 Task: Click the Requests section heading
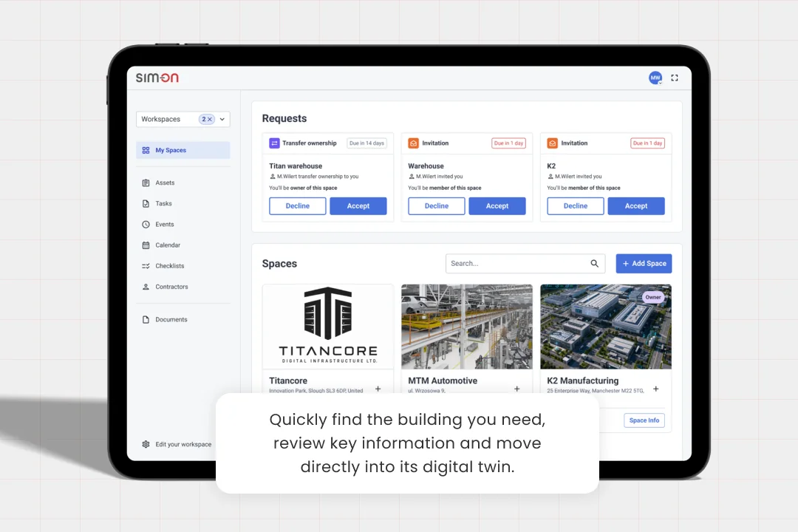[x=284, y=119]
